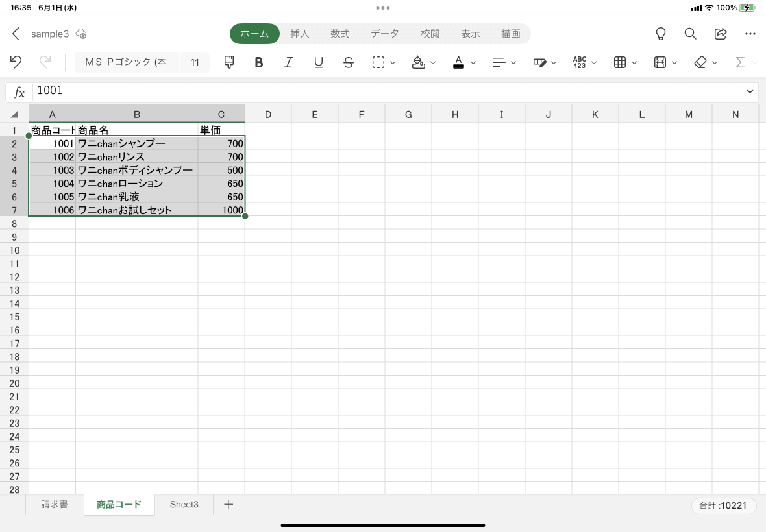Click the select-all corner triangle
This screenshot has height=532, width=766.
click(x=14, y=114)
